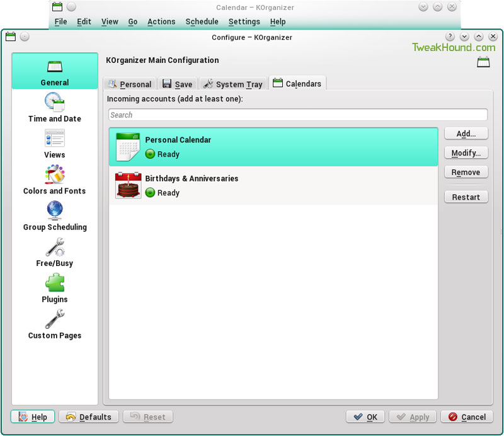This screenshot has height=436, width=504.
Task: Click the Birthdays cake icon
Action: tap(129, 185)
